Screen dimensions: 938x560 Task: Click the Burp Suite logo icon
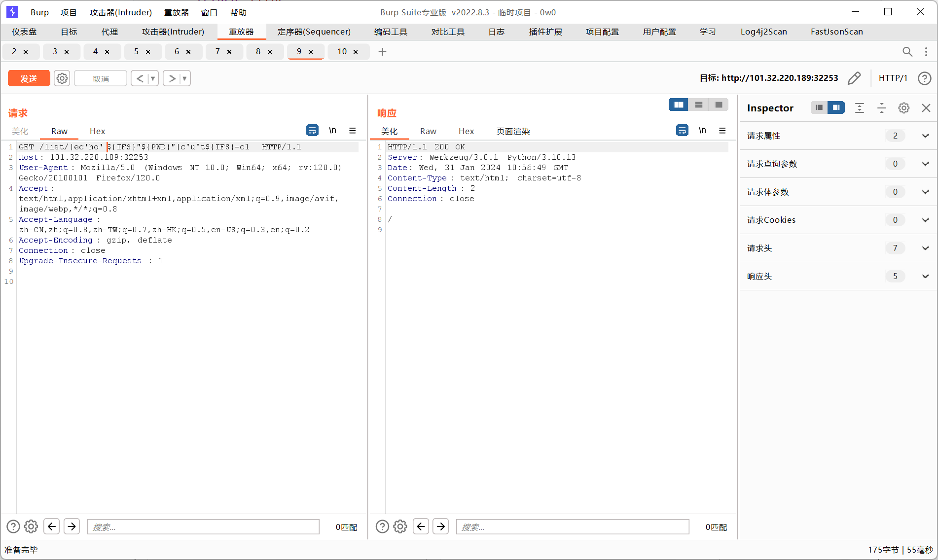coord(12,12)
